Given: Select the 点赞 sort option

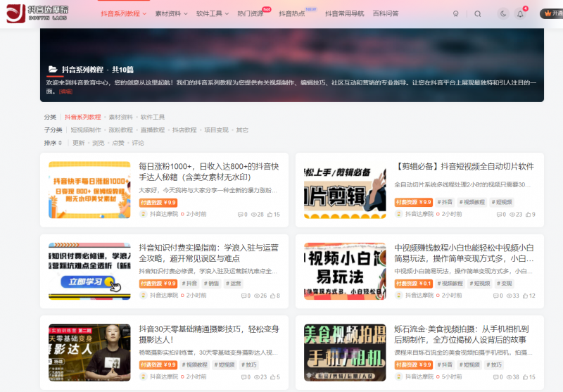Looking at the screenshot, I should tap(118, 143).
